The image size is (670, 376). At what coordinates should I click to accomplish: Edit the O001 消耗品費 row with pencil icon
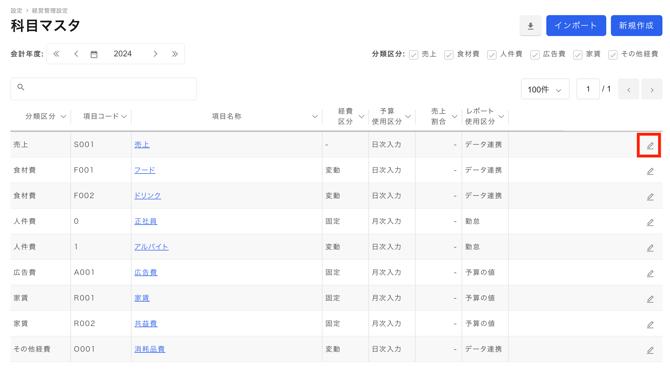pos(650,350)
